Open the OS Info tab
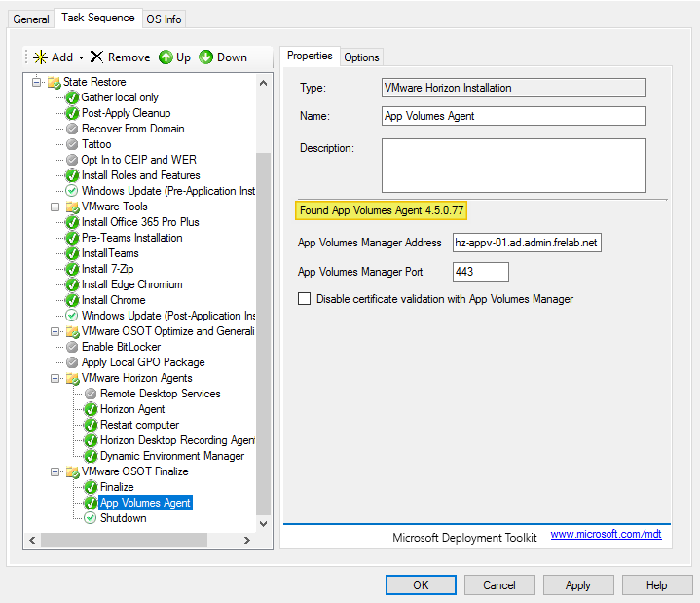 click(164, 19)
